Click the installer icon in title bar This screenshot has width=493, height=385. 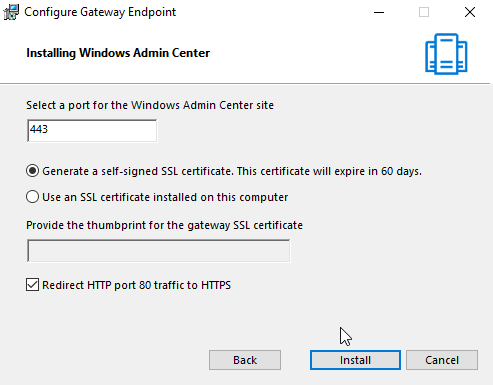point(11,12)
